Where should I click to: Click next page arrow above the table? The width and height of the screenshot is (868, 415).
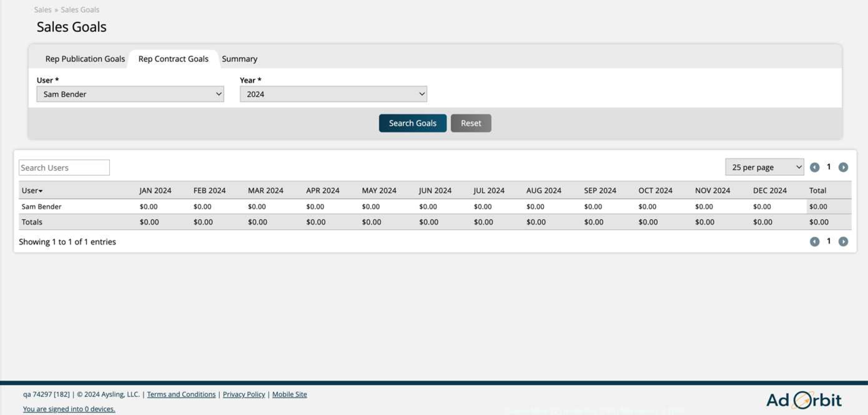coord(843,167)
